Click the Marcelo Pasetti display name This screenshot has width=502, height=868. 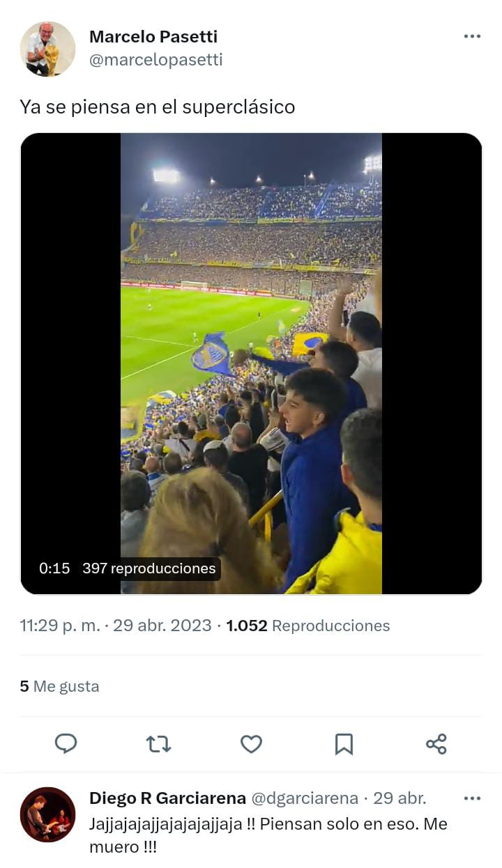tap(153, 36)
